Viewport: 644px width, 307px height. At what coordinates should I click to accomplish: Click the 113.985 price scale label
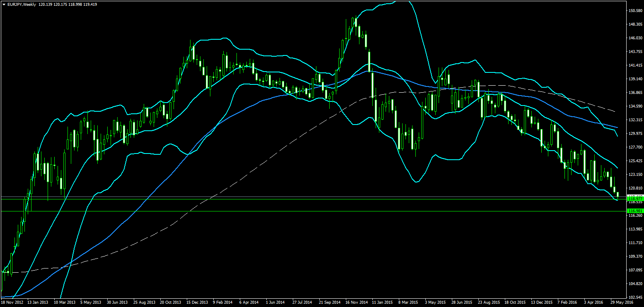point(634,229)
